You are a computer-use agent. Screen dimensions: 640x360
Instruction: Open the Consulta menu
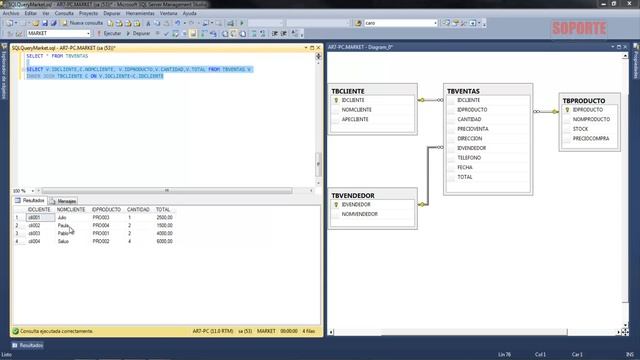pyautogui.click(x=64, y=13)
